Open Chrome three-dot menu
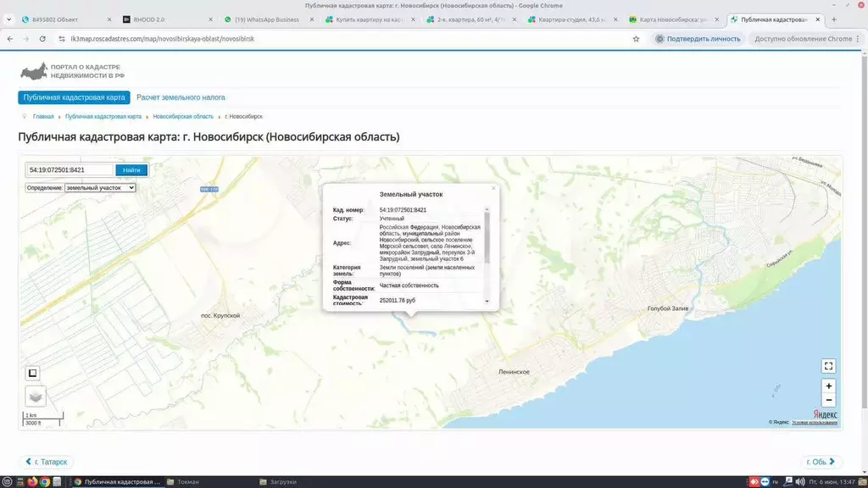The height and width of the screenshot is (488, 868). click(858, 39)
